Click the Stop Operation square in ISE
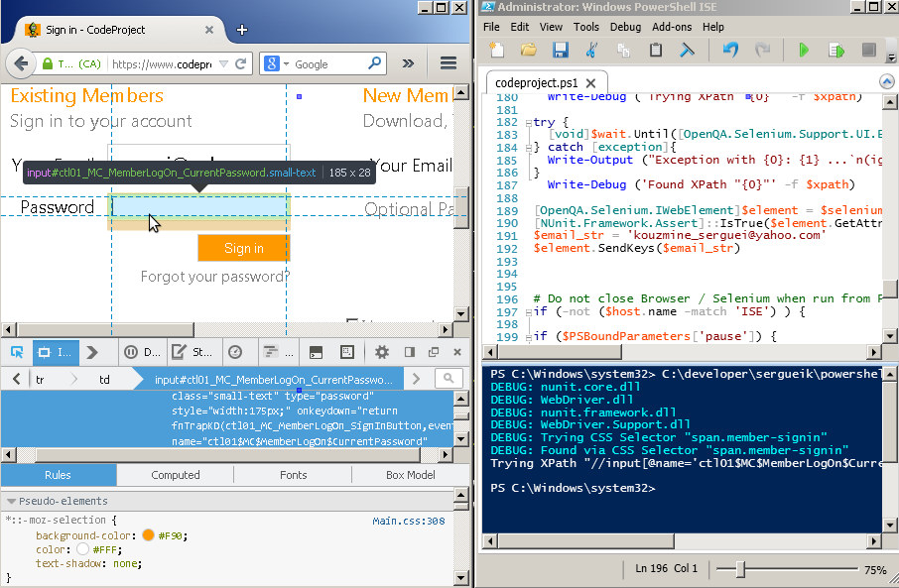Image resolution: width=899 pixels, height=588 pixels. pyautogui.click(x=868, y=50)
